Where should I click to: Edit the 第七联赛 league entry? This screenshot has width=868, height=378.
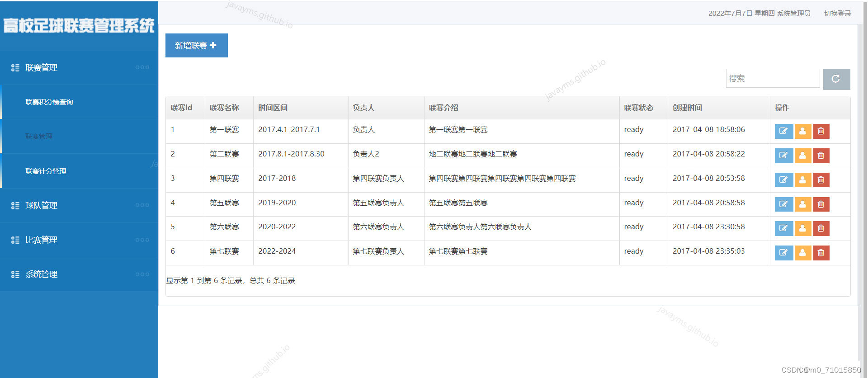tap(783, 253)
